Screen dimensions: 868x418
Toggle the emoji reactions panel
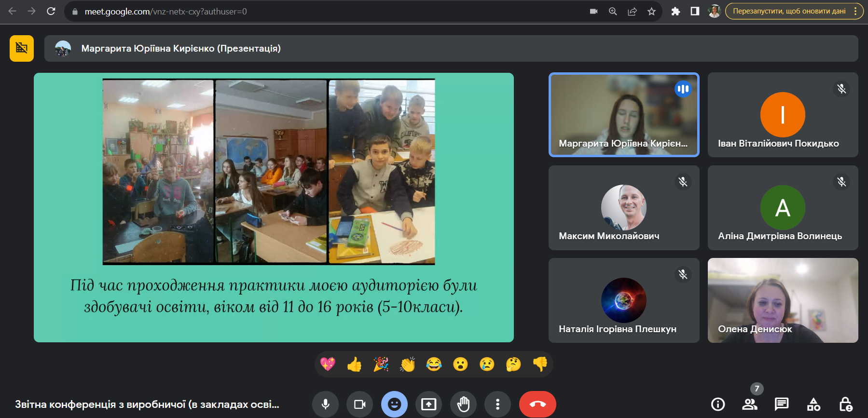click(394, 404)
